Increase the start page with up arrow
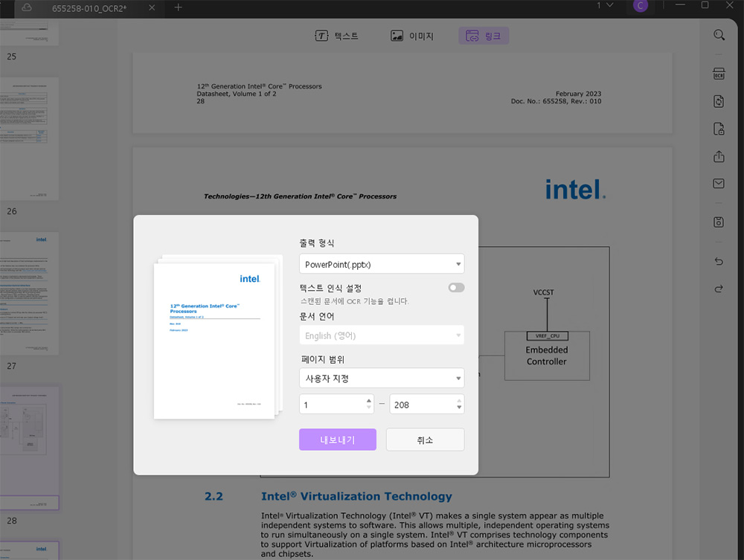The width and height of the screenshot is (744, 560). (x=369, y=401)
